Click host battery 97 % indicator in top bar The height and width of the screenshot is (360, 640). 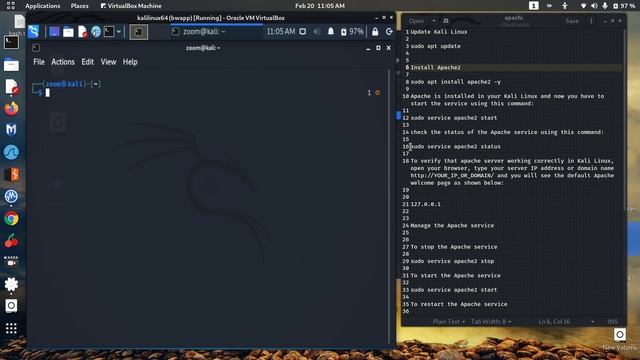(x=624, y=6)
